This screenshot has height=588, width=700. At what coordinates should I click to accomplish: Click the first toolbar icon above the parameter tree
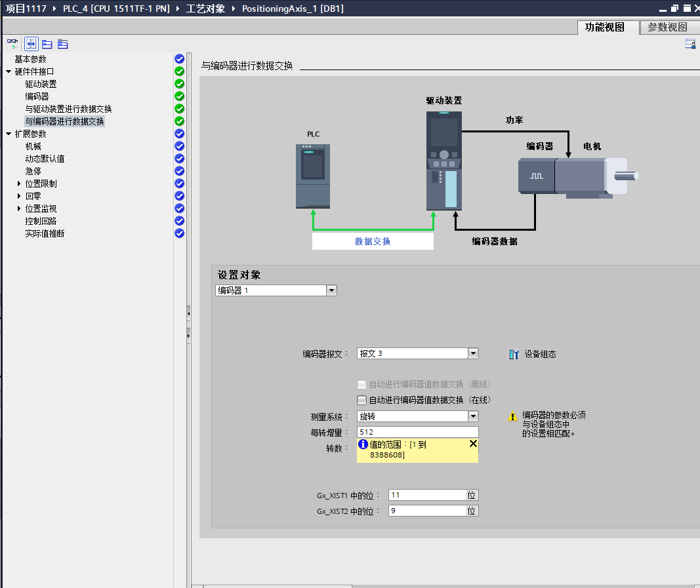pos(12,44)
